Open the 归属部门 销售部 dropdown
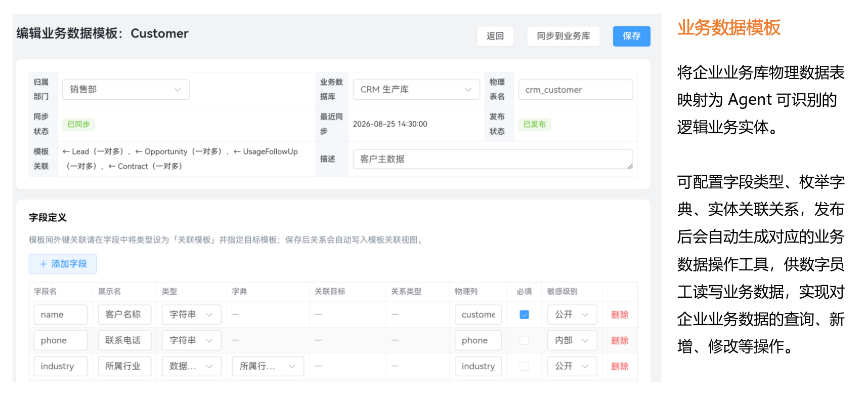868x395 pixels. [x=126, y=90]
